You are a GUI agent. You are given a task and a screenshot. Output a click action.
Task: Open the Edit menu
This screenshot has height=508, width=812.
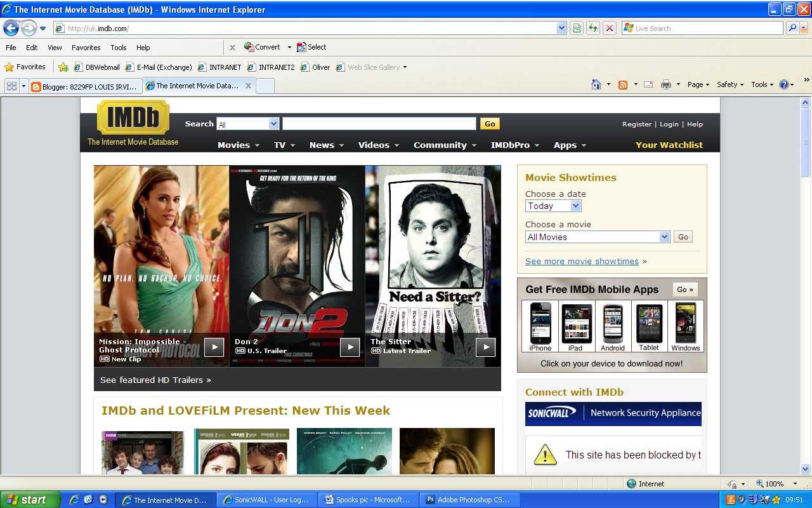32,48
